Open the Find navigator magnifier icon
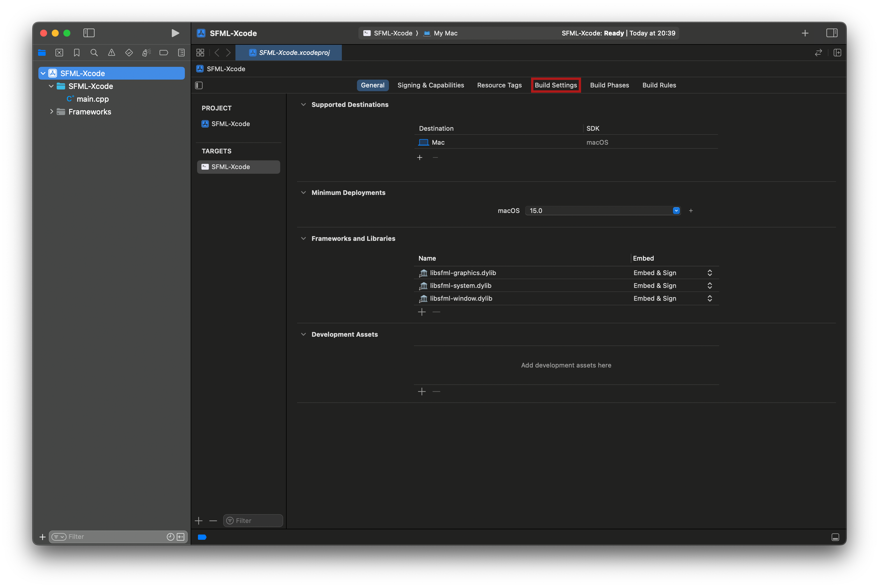The image size is (879, 588). coord(94,53)
